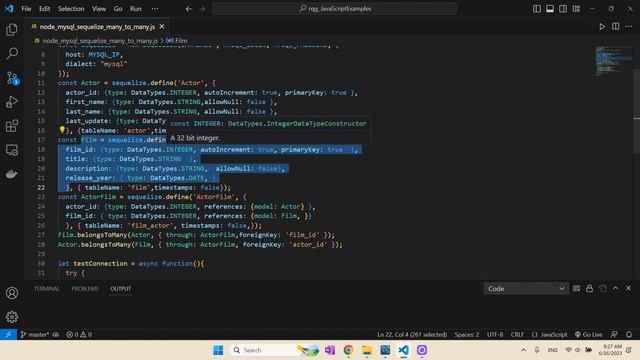Screen dimensions: 640x360
Task: Click errors and warnings count in status bar
Action: (79, 334)
